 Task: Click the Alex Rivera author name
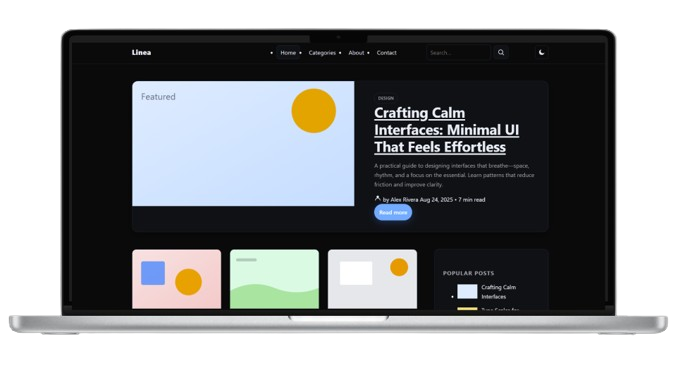point(404,200)
